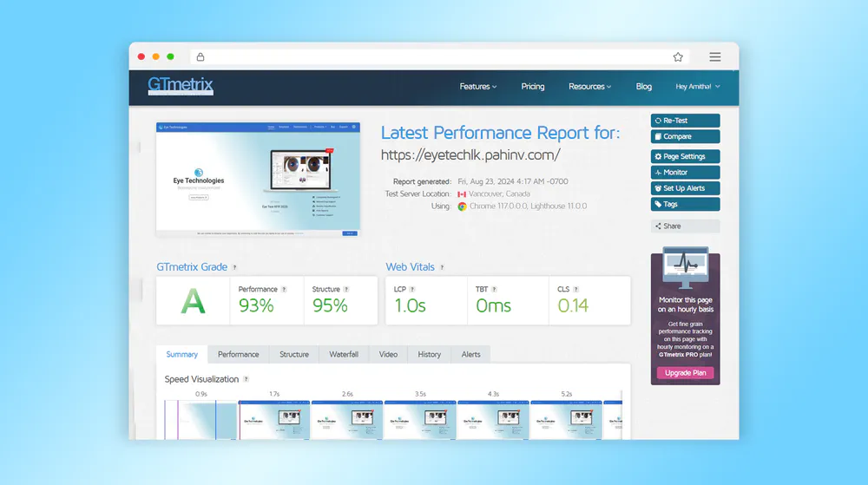Expand the Features dropdown menu

(477, 87)
